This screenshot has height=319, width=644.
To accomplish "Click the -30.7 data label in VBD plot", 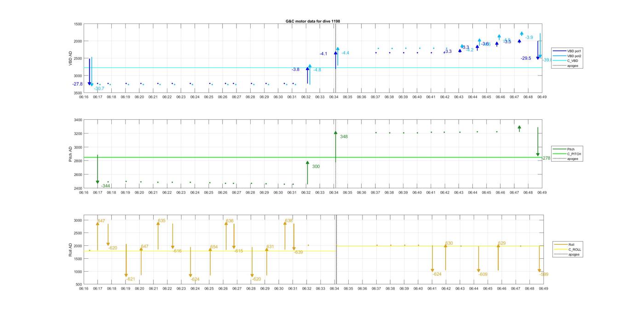I will click(x=99, y=88).
